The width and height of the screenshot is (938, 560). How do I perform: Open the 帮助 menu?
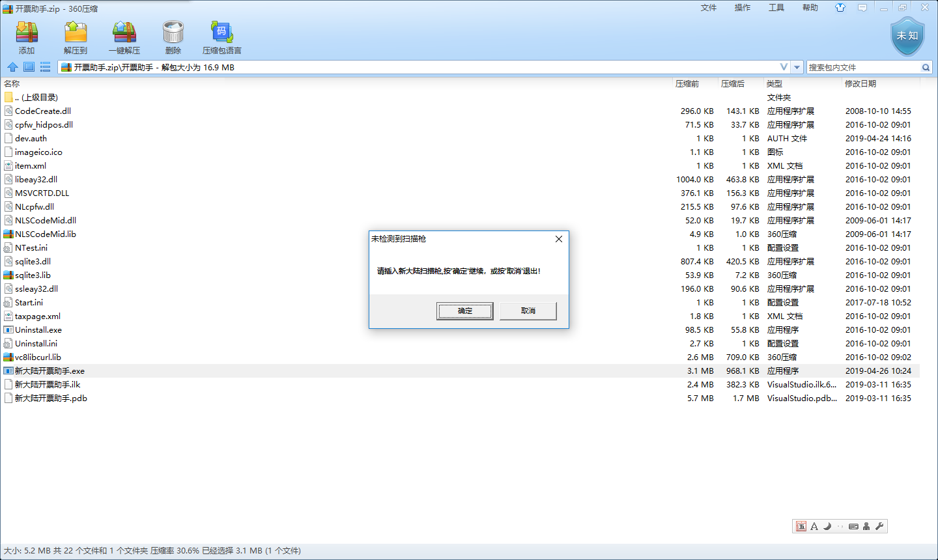(810, 8)
